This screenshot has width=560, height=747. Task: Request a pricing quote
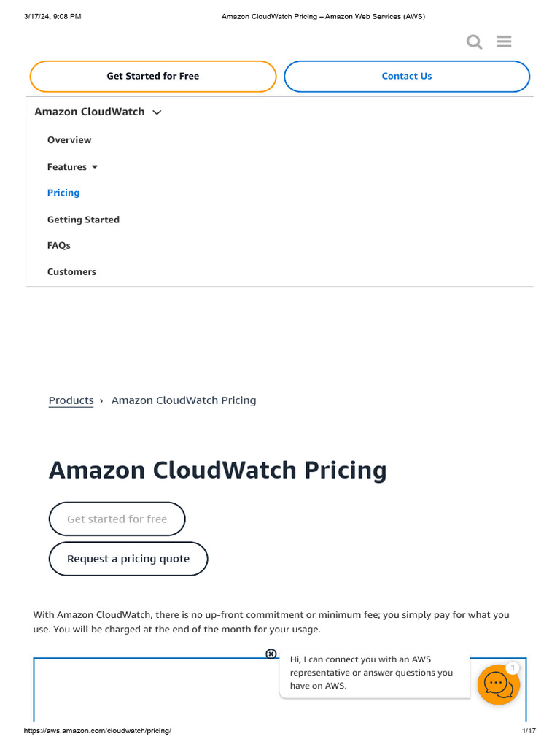point(128,559)
